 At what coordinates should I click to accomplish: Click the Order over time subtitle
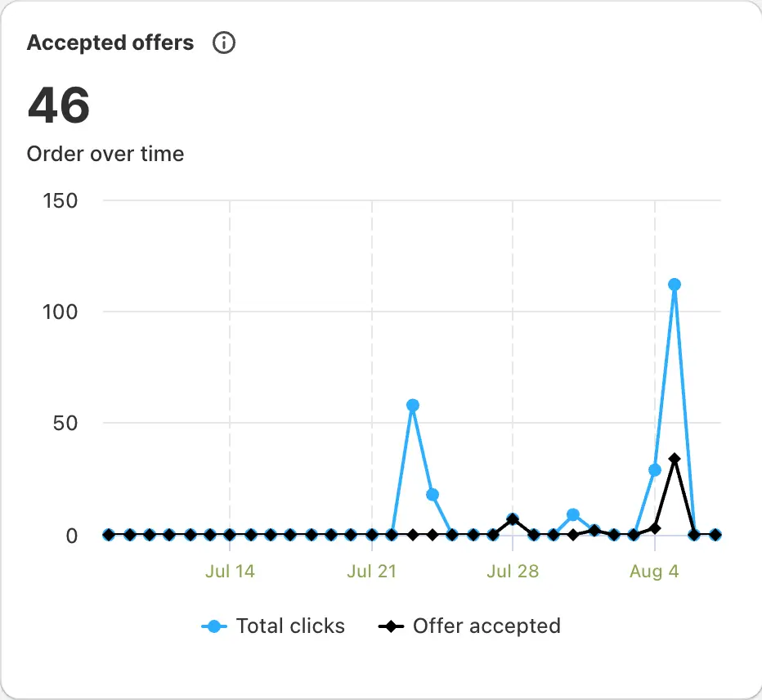[105, 154]
